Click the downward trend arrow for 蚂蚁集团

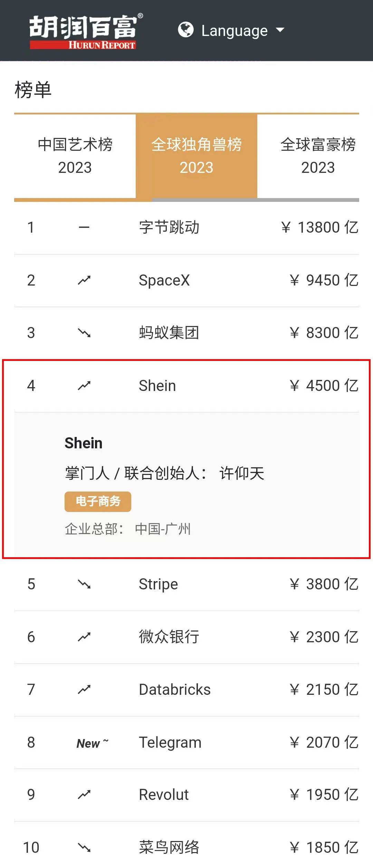click(x=84, y=333)
